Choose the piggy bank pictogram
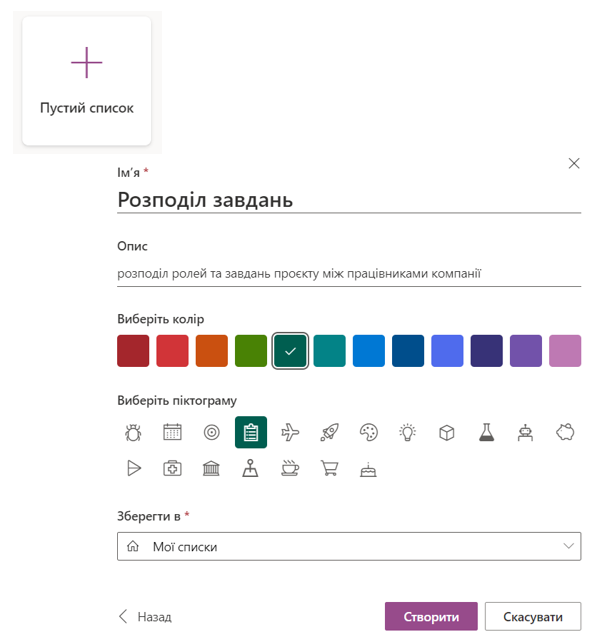Viewport: 605px width, 643px height. tap(565, 432)
